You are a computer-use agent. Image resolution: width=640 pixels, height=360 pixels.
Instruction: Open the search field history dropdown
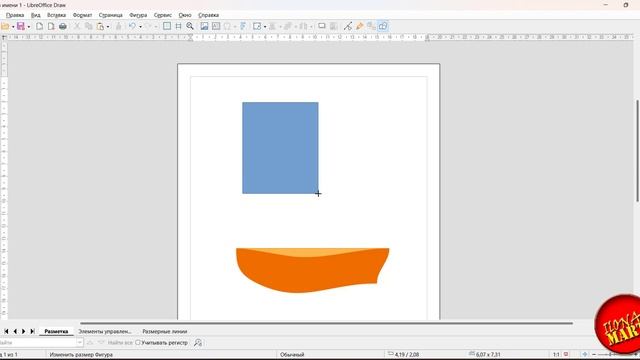[x=80, y=343]
